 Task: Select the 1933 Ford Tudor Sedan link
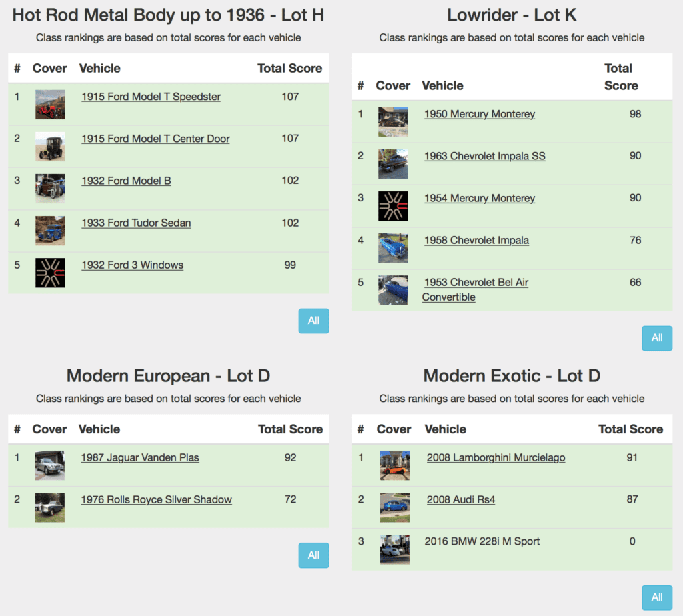pyautogui.click(x=136, y=223)
